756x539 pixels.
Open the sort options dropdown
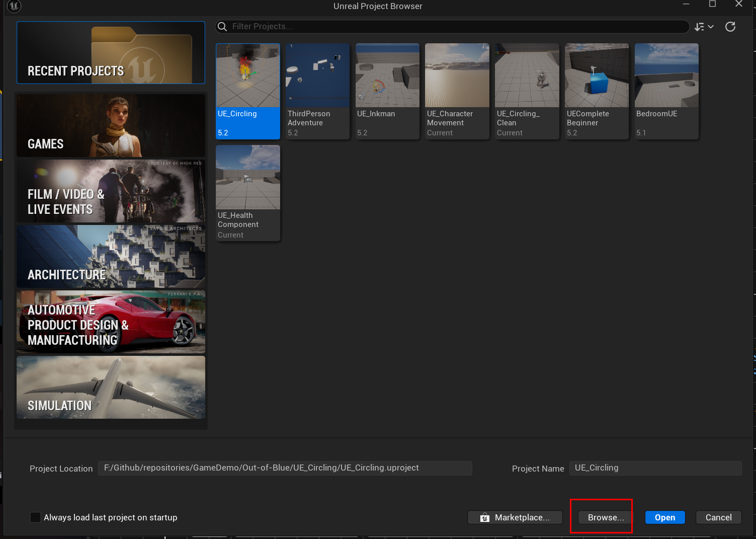[704, 27]
